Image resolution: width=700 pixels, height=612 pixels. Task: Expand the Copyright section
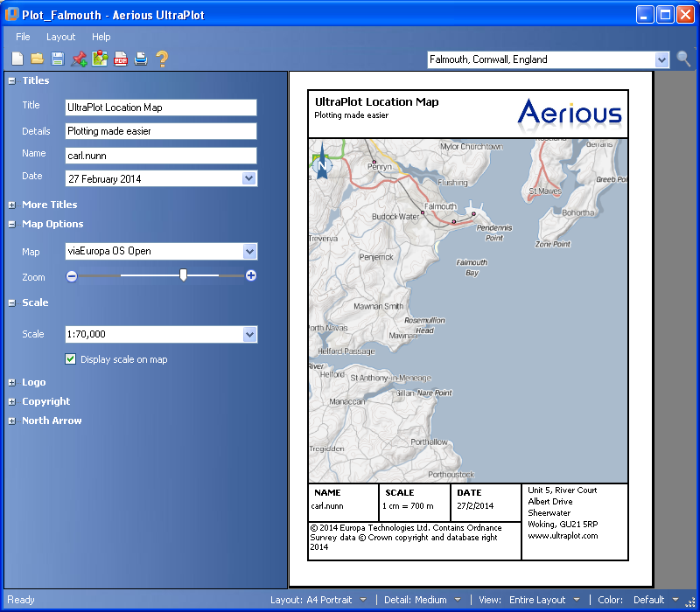click(x=12, y=401)
